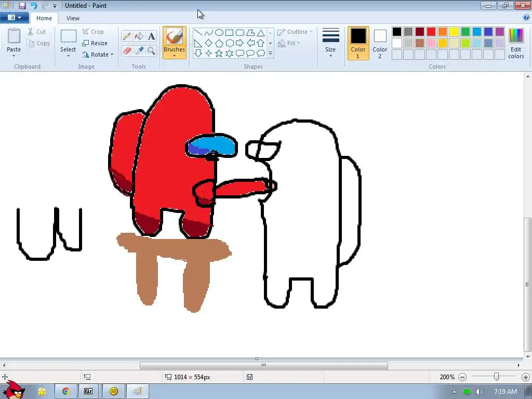Screen dimensions: 532x399
Task: Open the Brushes dropdown arrow
Action: [174, 56]
